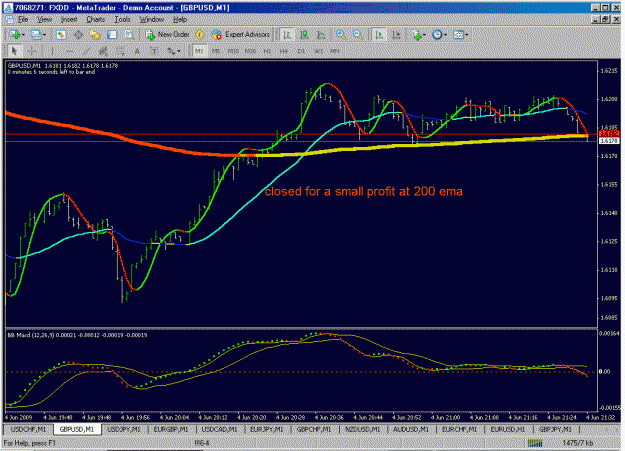Screen dimensions: 625x451
Task: Open the Strategy Tester magnifier icon
Action: point(129,35)
